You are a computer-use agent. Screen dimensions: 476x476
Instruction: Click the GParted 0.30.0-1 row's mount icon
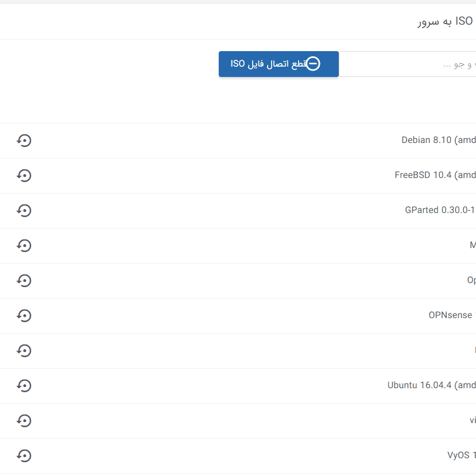(x=24, y=211)
